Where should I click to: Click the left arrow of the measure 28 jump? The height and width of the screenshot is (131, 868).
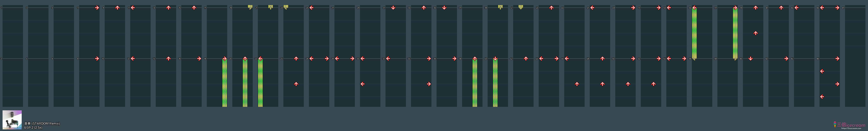pos(337,59)
